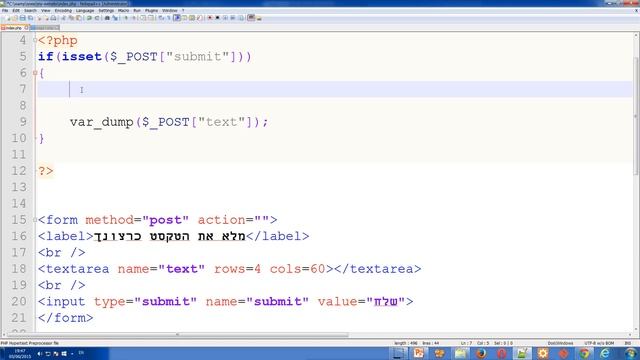
Task: Click the Undo toolbar icon
Action: pos(89,18)
